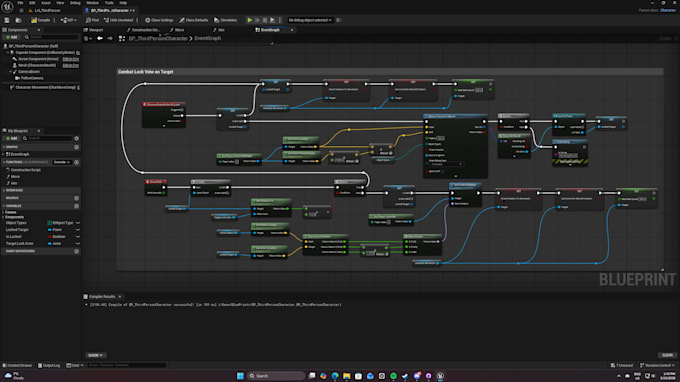
Task: Click the Save blueprint icon in toolbar
Action: point(7,20)
